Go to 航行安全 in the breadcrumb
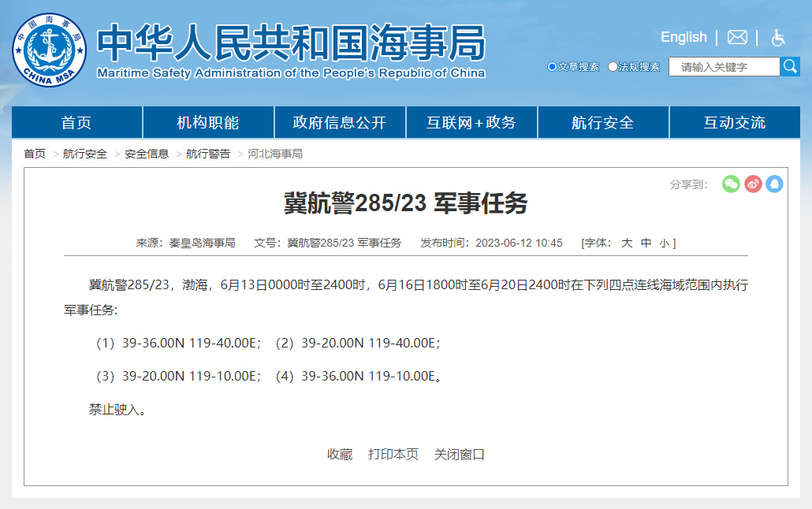The image size is (812, 509). [85, 154]
